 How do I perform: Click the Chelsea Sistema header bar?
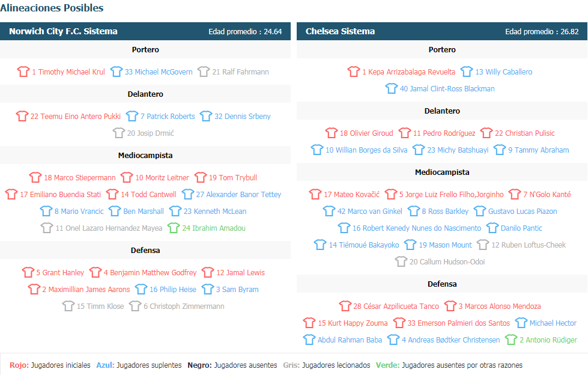pos(441,31)
